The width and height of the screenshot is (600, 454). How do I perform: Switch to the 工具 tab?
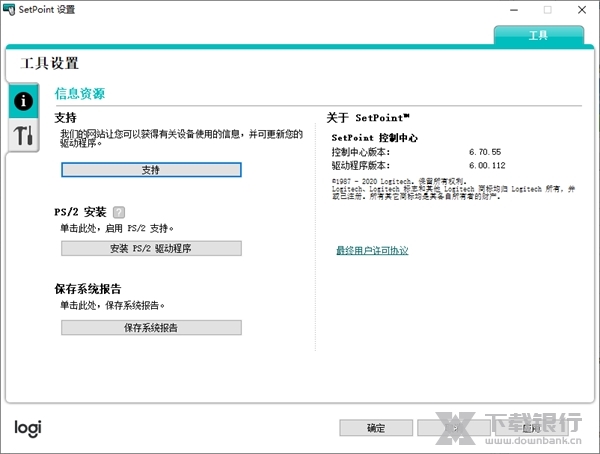click(538, 36)
